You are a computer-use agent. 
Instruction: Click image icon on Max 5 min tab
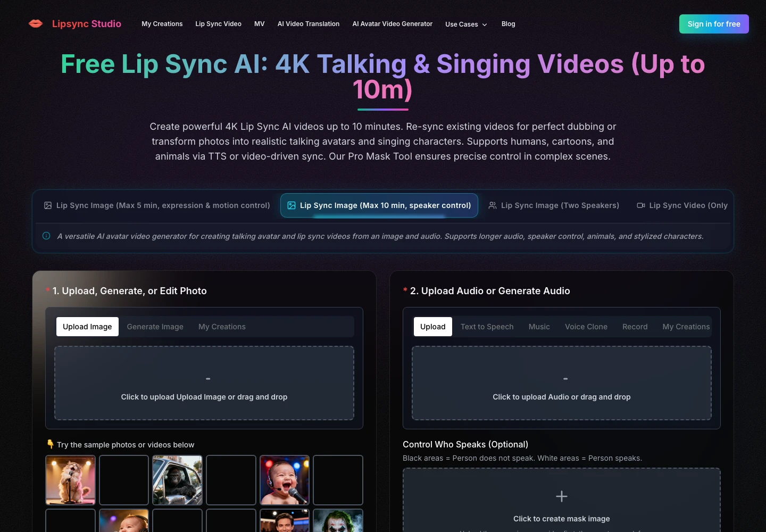coord(48,205)
